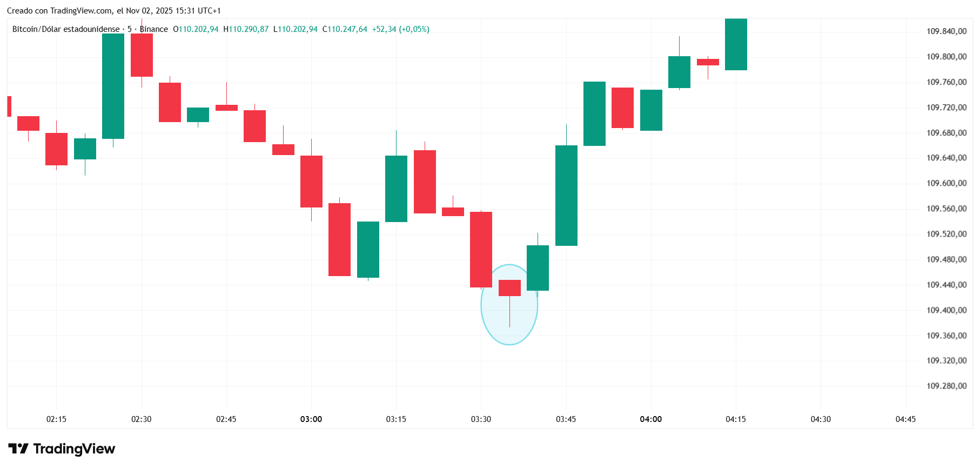Click the TradingView logo icon
The height and width of the screenshot is (469, 980).
coord(18,448)
